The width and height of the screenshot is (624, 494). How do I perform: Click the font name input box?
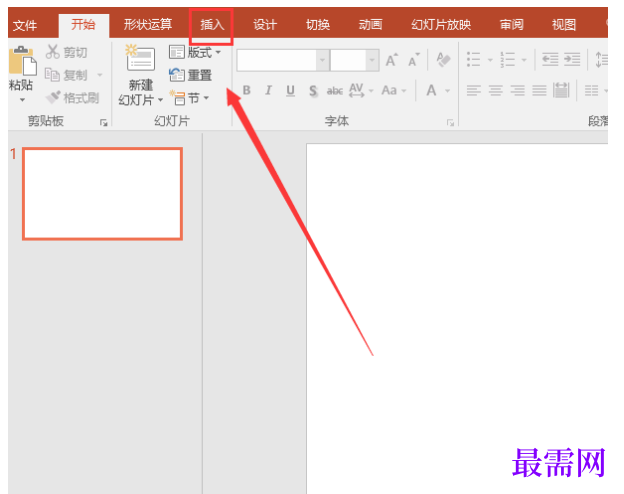[277, 61]
